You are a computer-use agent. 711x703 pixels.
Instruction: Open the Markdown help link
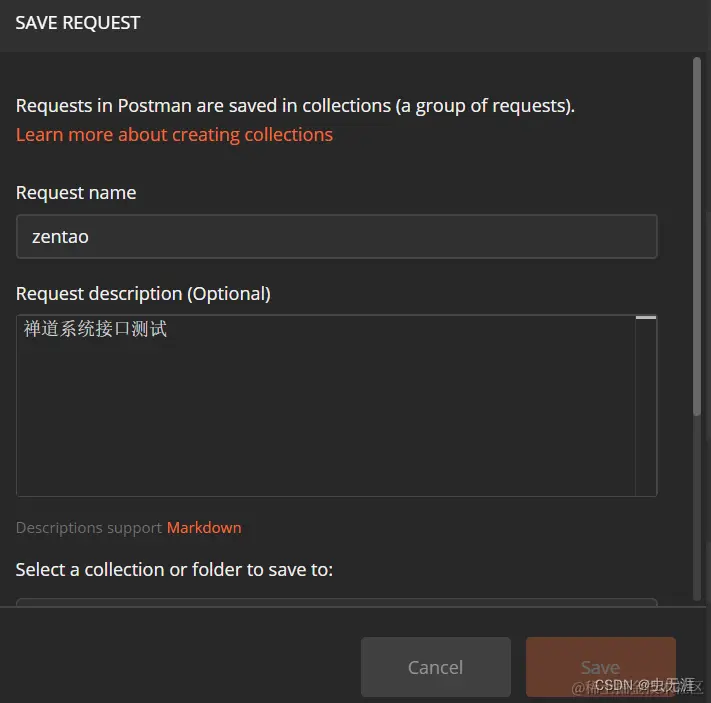pos(204,527)
